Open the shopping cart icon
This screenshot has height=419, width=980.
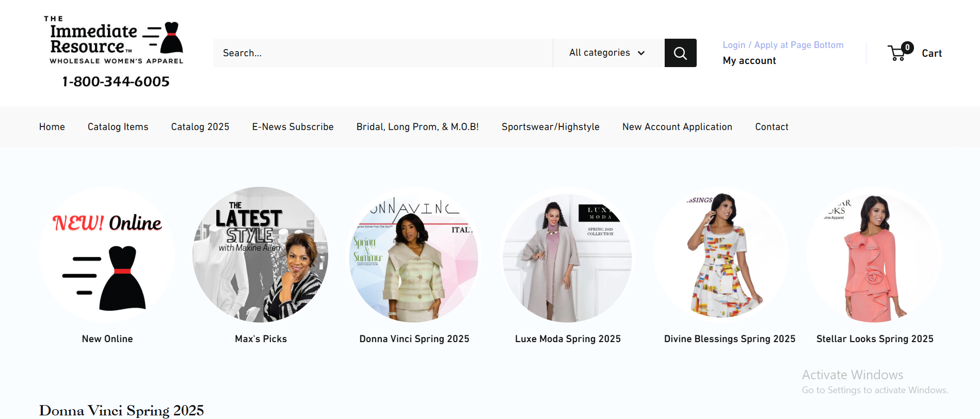click(x=900, y=52)
